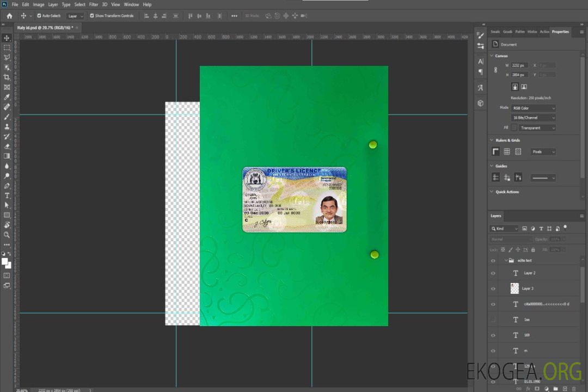
Task: Click the foreground color swatch
Action: pyautogui.click(x=5, y=261)
